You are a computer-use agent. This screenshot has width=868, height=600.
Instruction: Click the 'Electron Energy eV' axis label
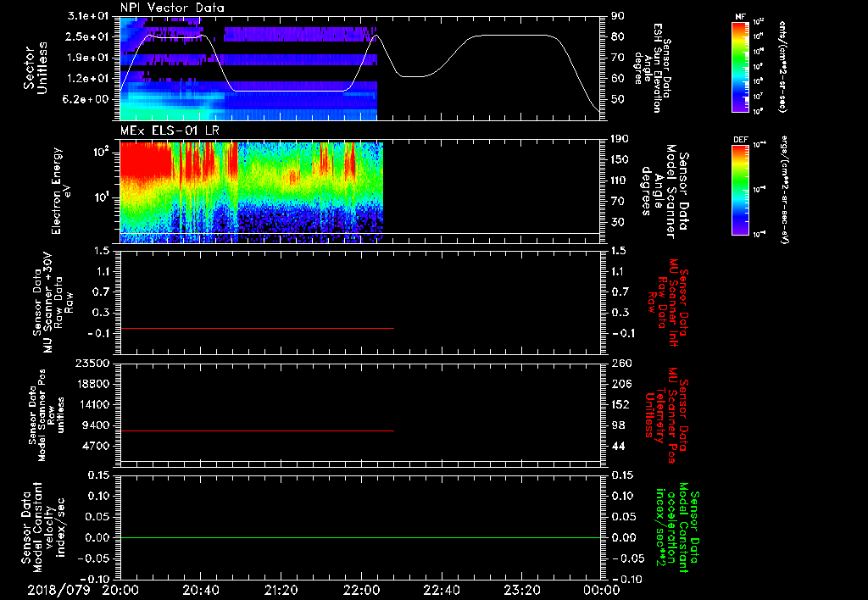pyautogui.click(x=61, y=191)
